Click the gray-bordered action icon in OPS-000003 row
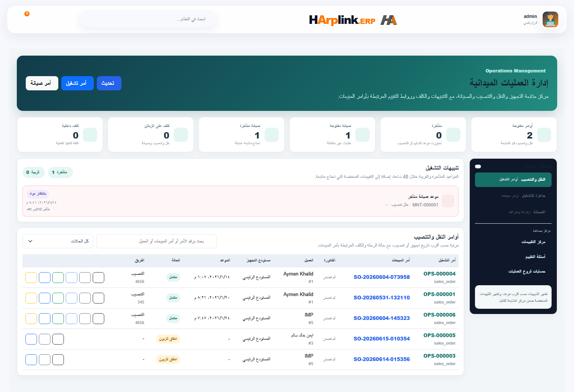This screenshot has height=392, width=574. 45,360
